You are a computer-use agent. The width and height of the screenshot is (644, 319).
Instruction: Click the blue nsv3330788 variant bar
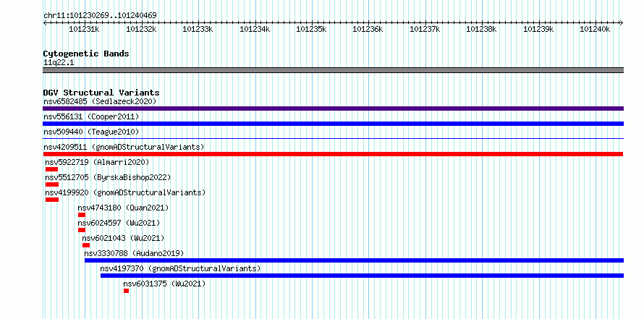(x=354, y=260)
